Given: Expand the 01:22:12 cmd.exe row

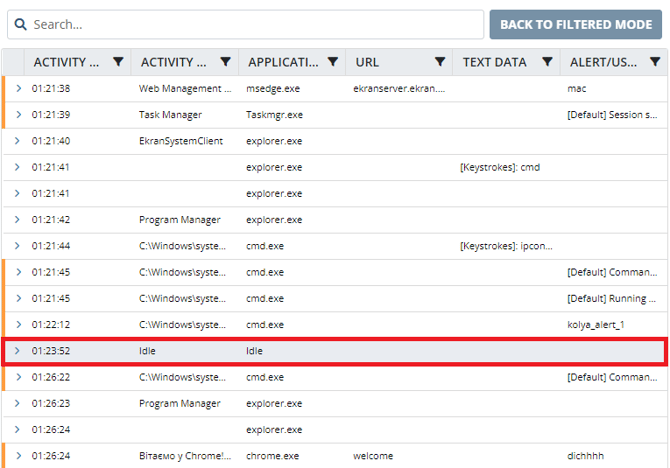Looking at the screenshot, I should pos(17,325).
